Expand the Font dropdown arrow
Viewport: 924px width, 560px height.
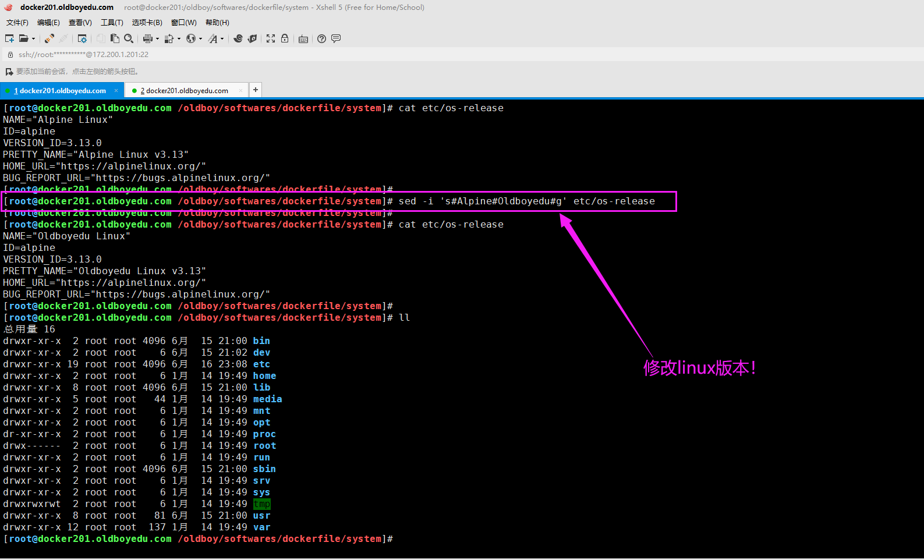[x=222, y=39]
